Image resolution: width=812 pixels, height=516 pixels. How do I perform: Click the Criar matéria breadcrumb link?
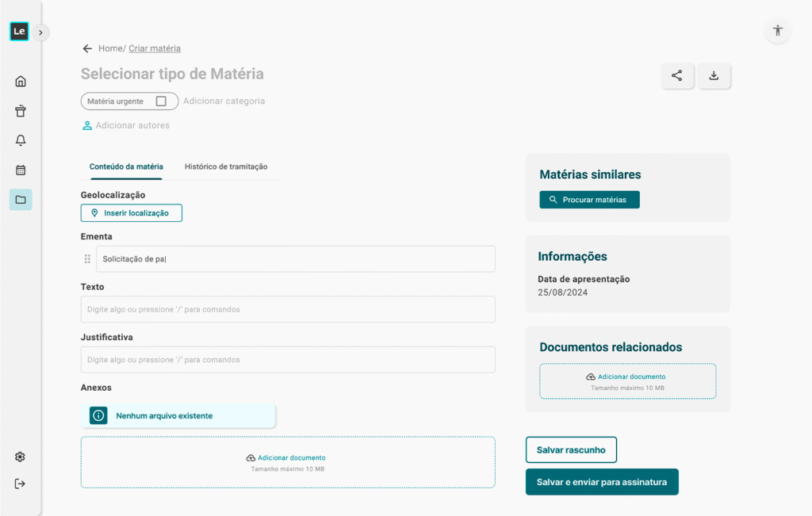[x=155, y=48]
